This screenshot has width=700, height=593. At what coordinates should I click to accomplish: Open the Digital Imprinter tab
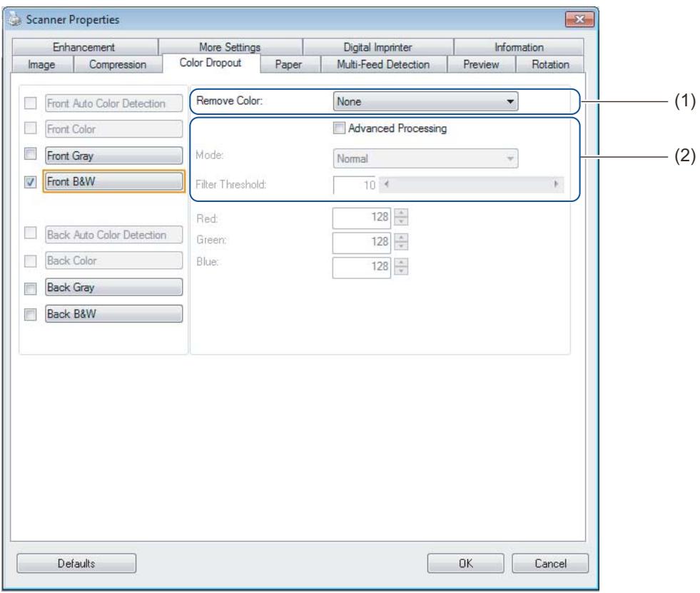pyautogui.click(x=377, y=47)
